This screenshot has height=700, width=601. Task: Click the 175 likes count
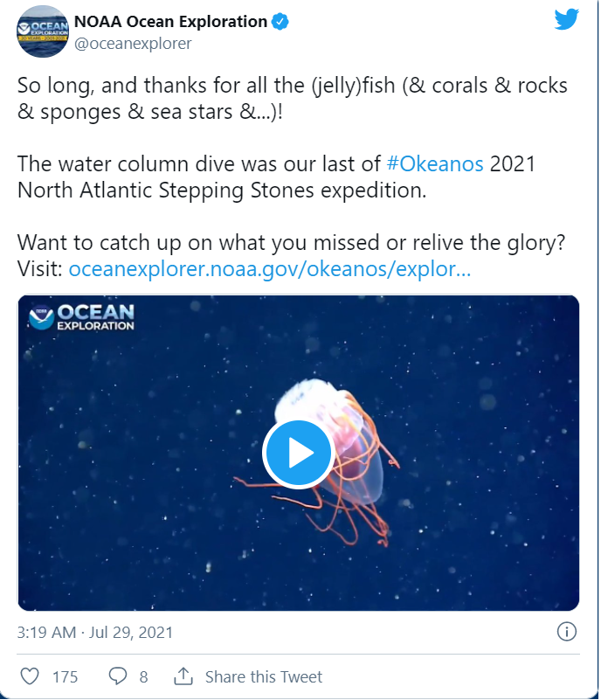pos(65,677)
